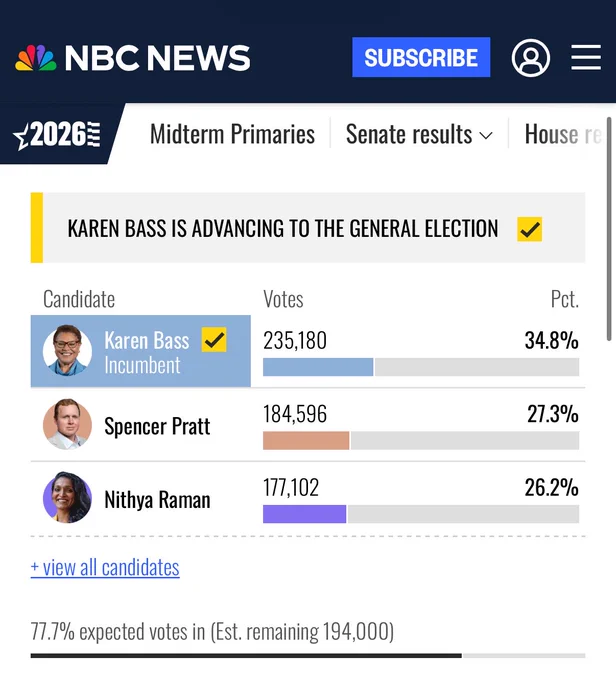Expand the view all candidates list

(x=105, y=567)
